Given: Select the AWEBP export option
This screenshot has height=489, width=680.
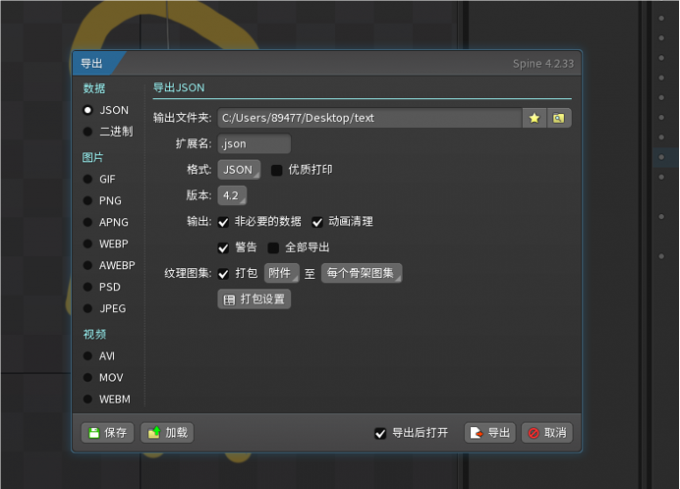Looking at the screenshot, I should coord(88,265).
